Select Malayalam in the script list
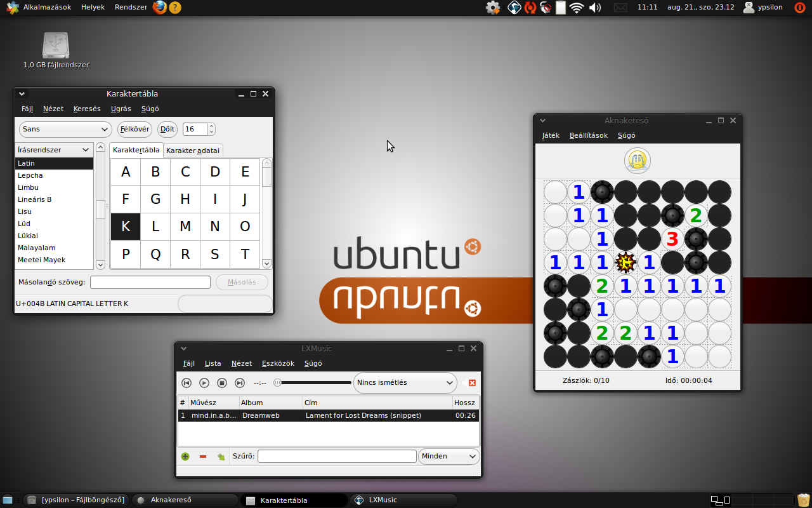This screenshot has width=812, height=508. pos(54,248)
